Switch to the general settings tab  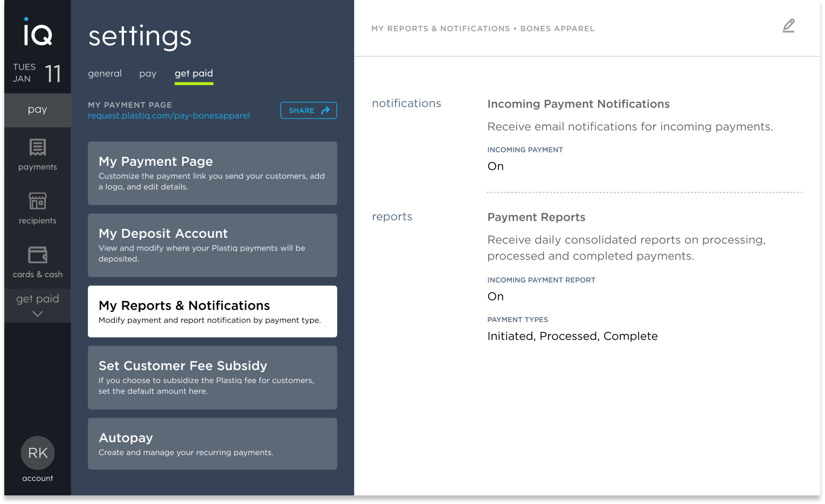pyautogui.click(x=105, y=74)
